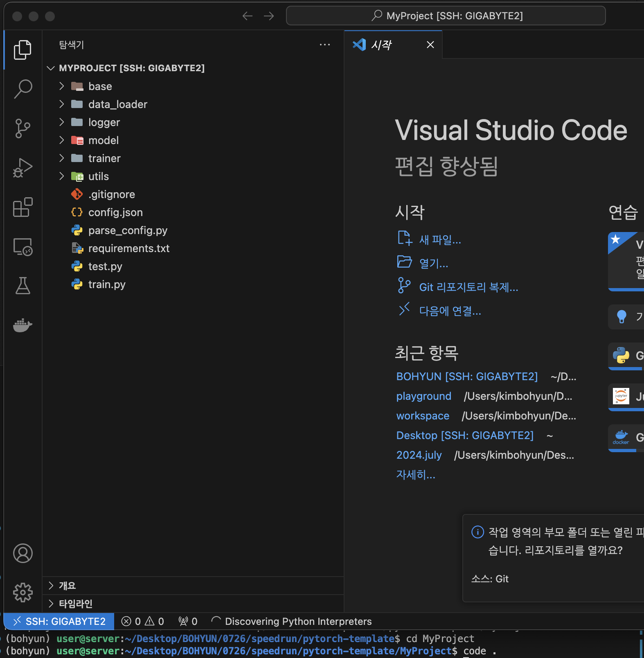Open the Source Control view
Viewport: 644px width, 658px height.
coord(23,128)
